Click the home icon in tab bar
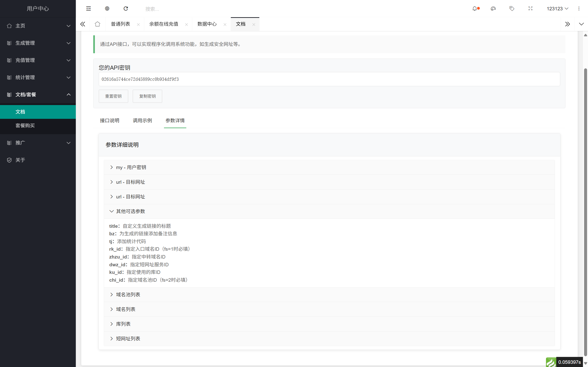Screen dimensions: 588x367 coord(97,24)
